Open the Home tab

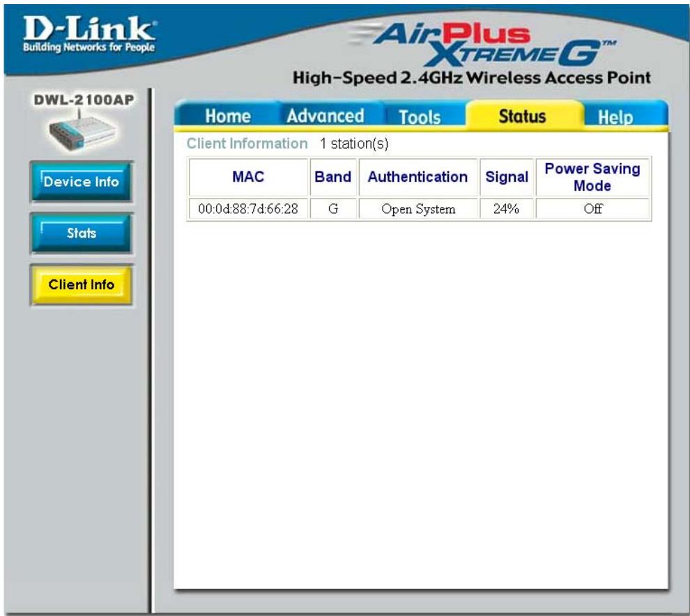[227, 116]
